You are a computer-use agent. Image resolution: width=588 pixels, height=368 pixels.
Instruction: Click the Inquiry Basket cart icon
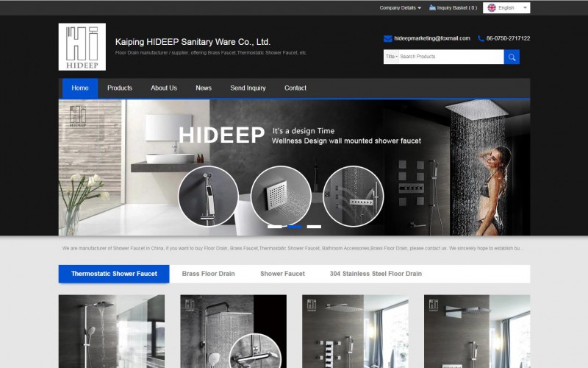tap(432, 7)
